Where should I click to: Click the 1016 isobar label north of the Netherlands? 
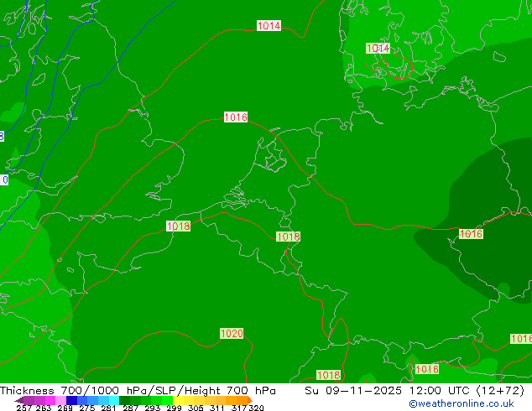[236, 117]
